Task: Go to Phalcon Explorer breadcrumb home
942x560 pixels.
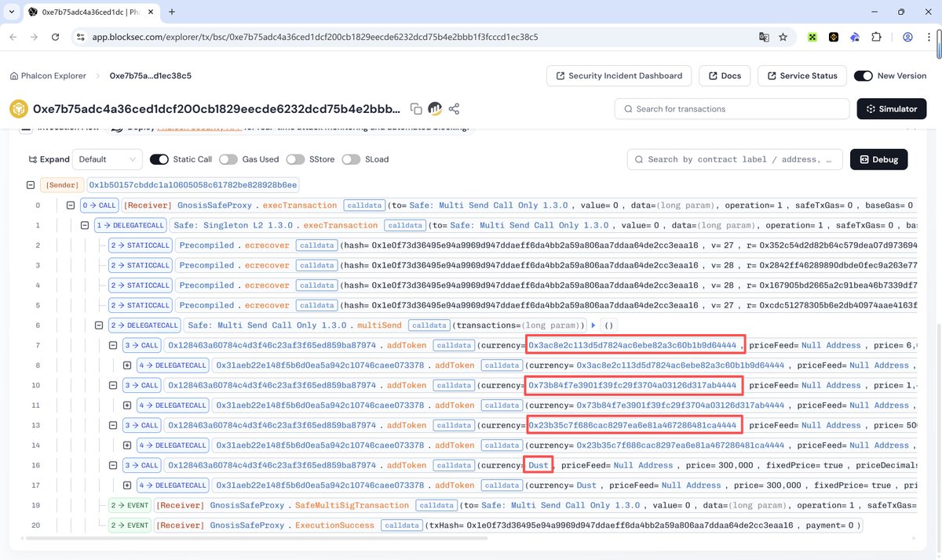Action: pos(47,76)
